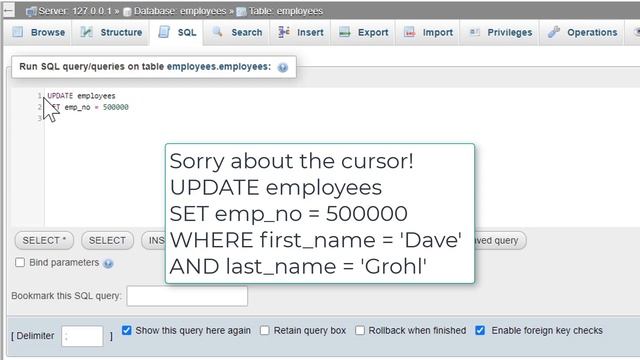Click the Insert row icon
Image resolution: width=640 pixels, height=360 pixels.
click(x=284, y=32)
